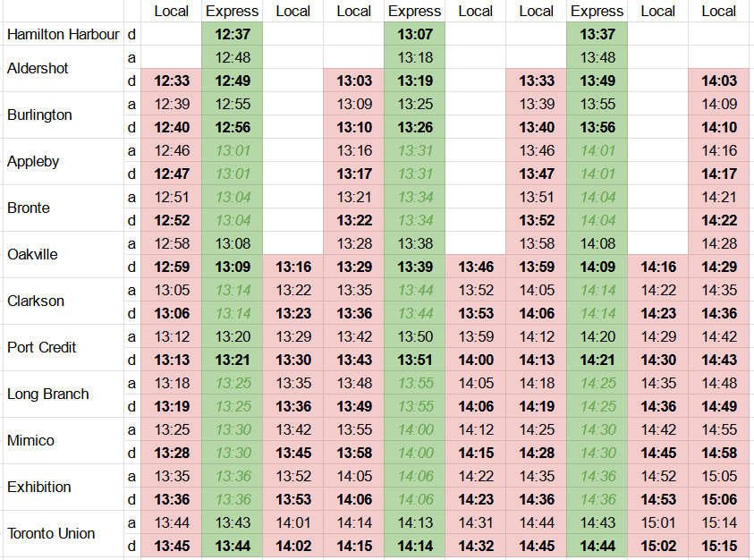Select the Oakville 13:46 departure cell
Image resolution: width=754 pixels, height=560 pixels.
[475, 267]
